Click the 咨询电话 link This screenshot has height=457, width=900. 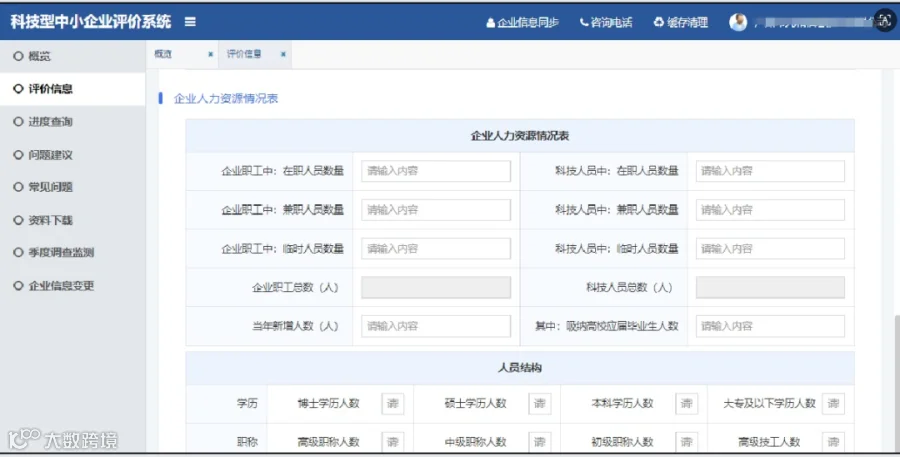coord(611,22)
